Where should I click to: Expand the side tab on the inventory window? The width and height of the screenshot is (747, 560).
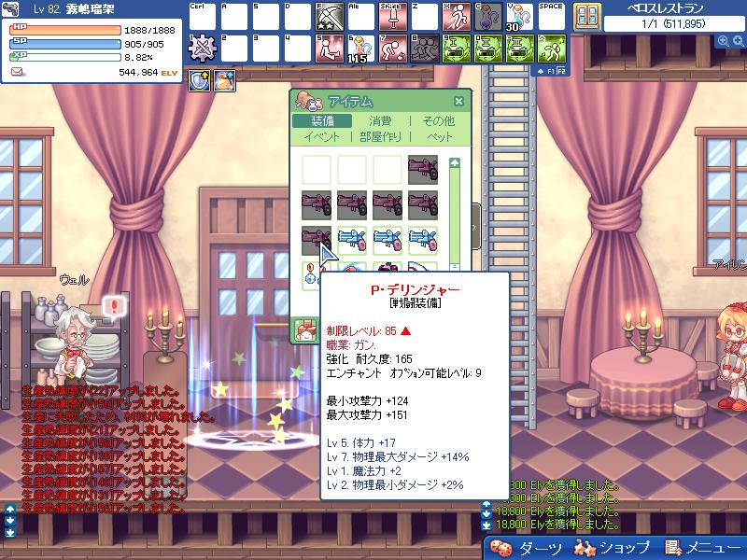click(475, 227)
